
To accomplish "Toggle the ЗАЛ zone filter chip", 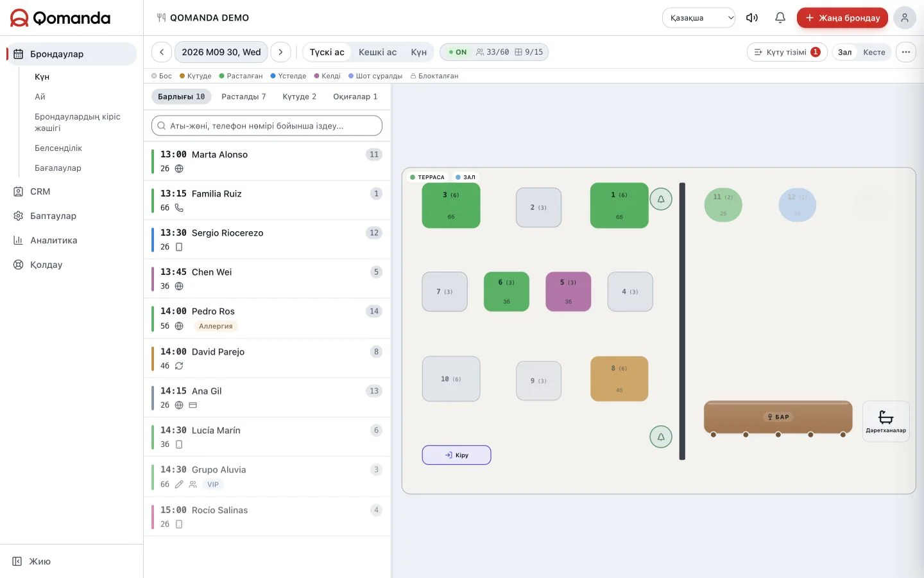I will click(x=465, y=177).
